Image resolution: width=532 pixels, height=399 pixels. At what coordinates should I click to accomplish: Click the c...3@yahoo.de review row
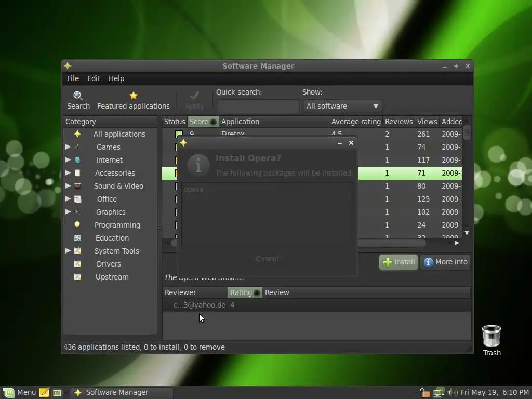click(x=316, y=305)
